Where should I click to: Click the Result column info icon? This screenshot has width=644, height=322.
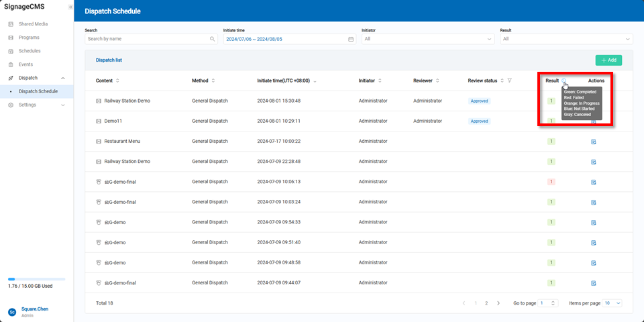[563, 80]
